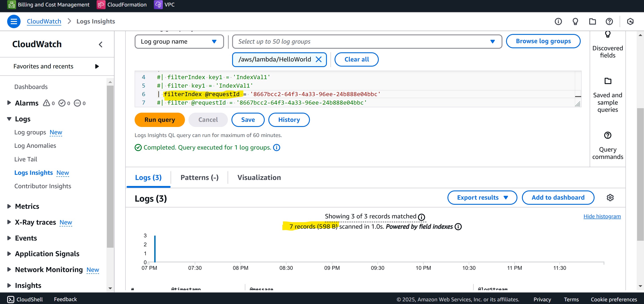Open the folder icon in top header
Screen dimensions: 644x304
[x=592, y=21]
